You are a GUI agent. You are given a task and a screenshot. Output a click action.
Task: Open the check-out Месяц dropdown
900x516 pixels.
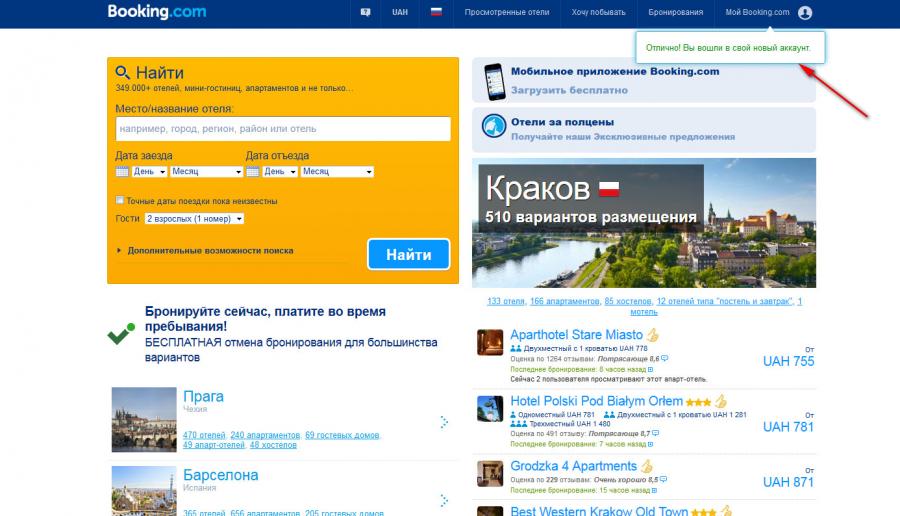pyautogui.click(x=338, y=172)
